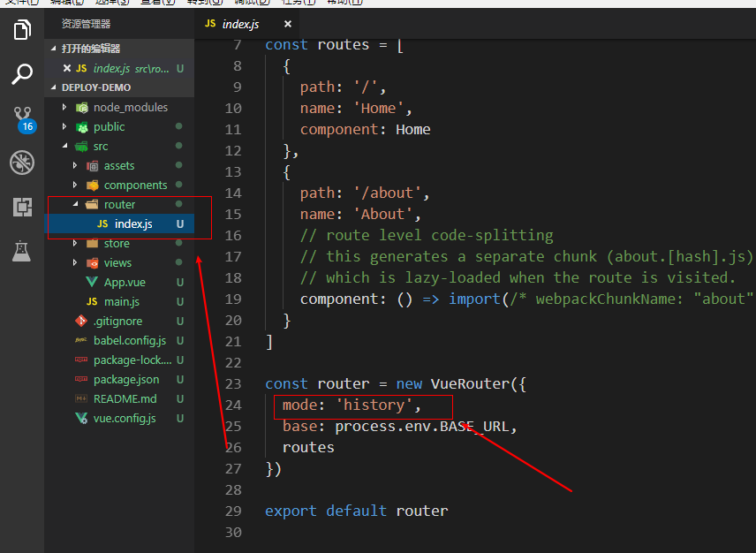Open the Debug view in activity bar
Screen dimensions: 756x553
pos(22,163)
